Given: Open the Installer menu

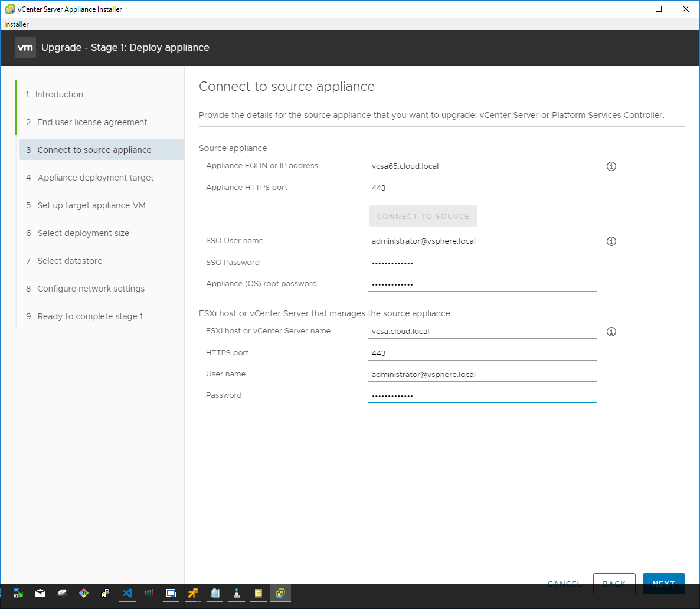Looking at the screenshot, I should pos(17,24).
